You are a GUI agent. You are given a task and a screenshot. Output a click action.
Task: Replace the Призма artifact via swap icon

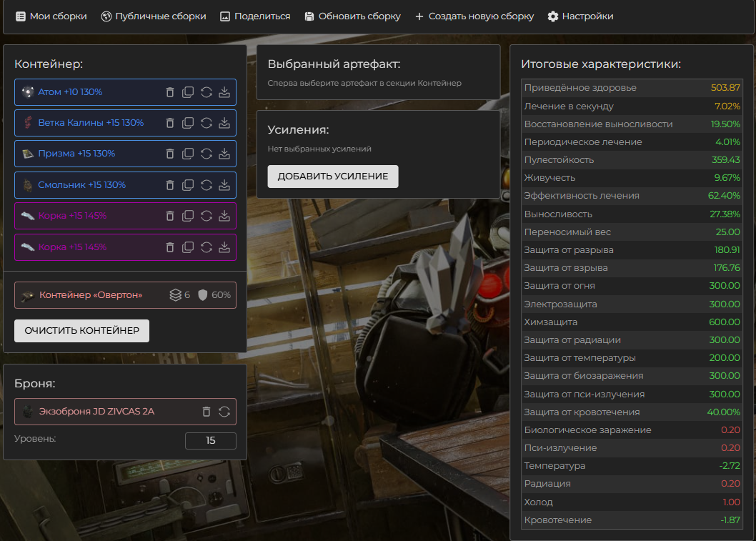point(206,154)
